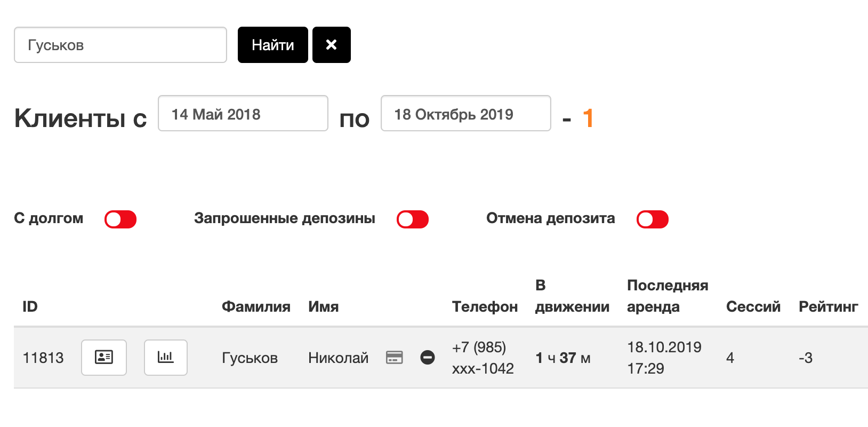
Task: Click the credit card icon beside Николай
Action: (x=395, y=358)
